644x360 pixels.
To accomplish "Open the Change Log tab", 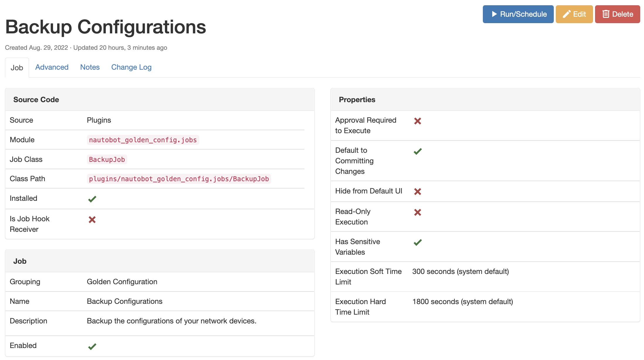I will pos(131,67).
